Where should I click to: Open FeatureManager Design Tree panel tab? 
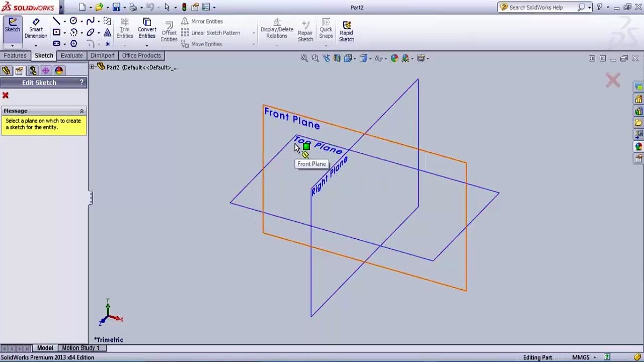pyautogui.click(x=6, y=71)
